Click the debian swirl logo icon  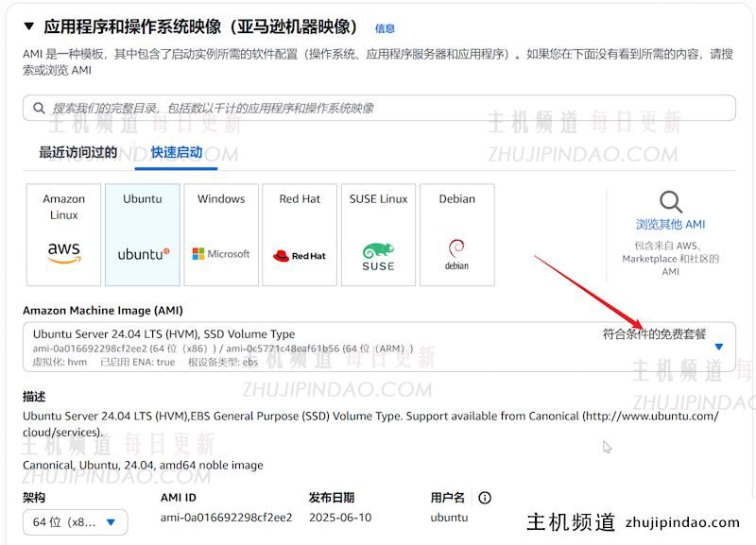[456, 254]
